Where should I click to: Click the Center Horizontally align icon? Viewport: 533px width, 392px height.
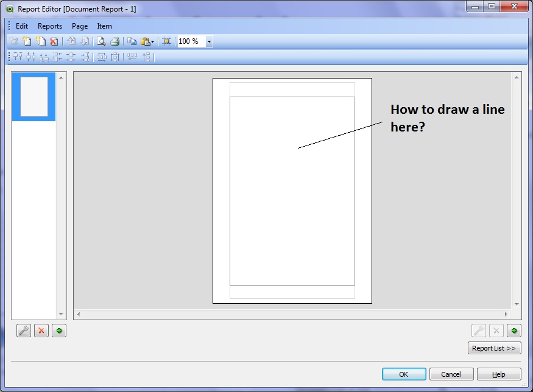point(71,57)
